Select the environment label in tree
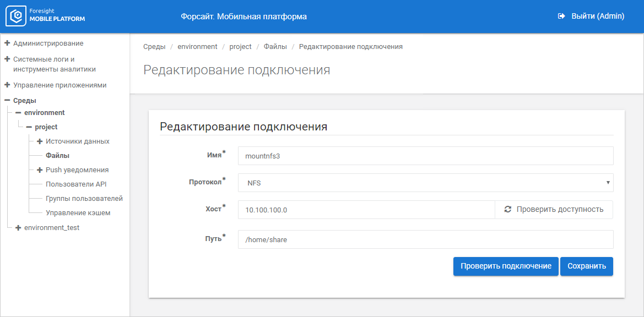 [45, 112]
